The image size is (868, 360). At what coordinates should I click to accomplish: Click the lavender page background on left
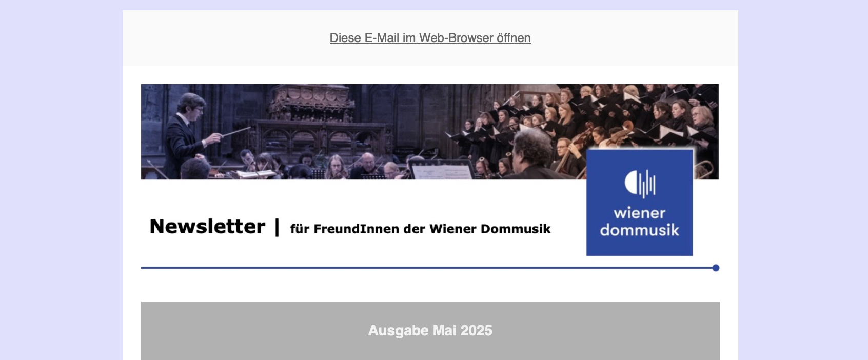click(x=61, y=180)
